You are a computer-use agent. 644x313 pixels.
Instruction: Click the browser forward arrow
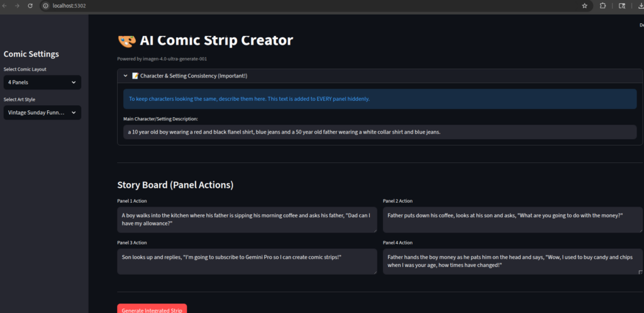click(x=18, y=6)
